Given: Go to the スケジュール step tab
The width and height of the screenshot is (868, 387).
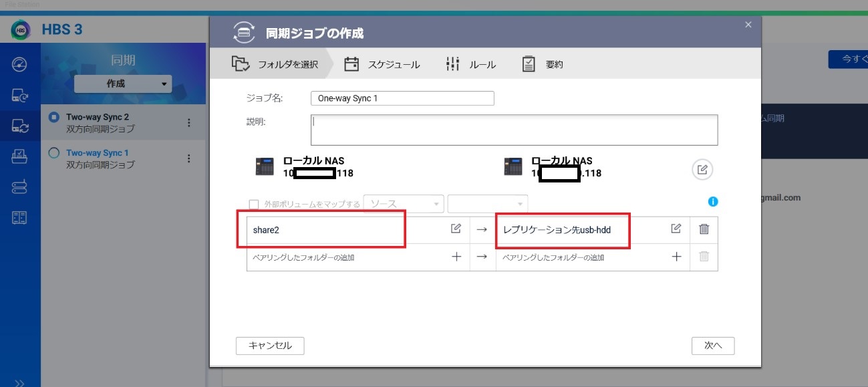Looking at the screenshot, I should tap(383, 64).
